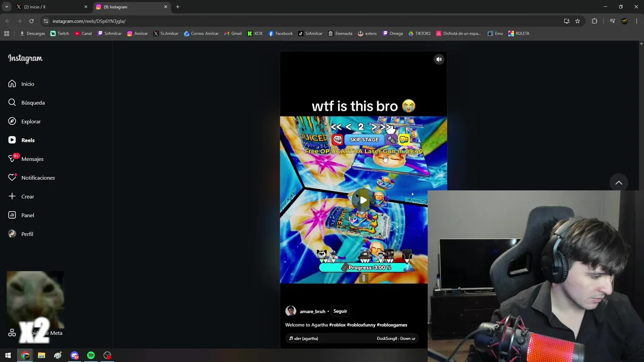Reload the current page
This screenshot has width=644, height=362.
pos(31,21)
